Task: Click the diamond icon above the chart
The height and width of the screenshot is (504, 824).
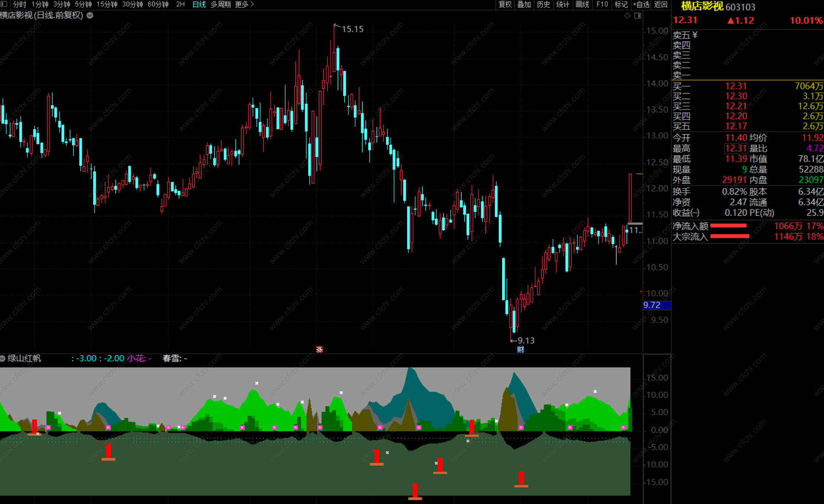Action: 627,16
